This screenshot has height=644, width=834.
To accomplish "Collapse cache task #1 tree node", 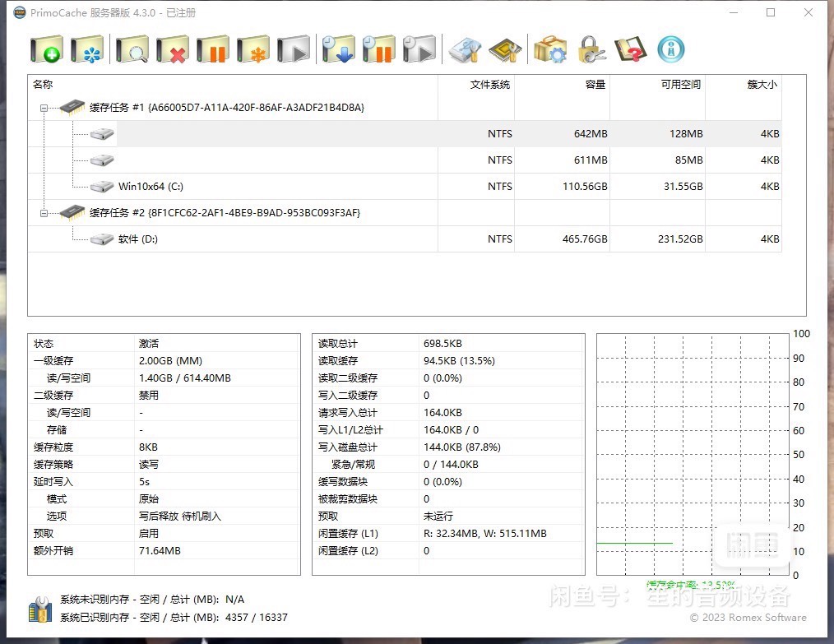I will click(x=42, y=108).
